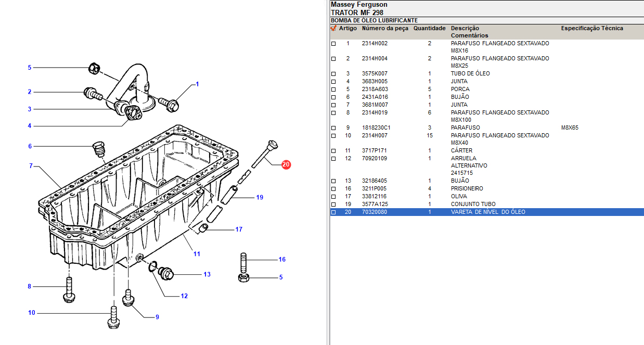The image size is (644, 345).
Task: Click the oil dipstick drawing in diagram
Action: point(263,154)
